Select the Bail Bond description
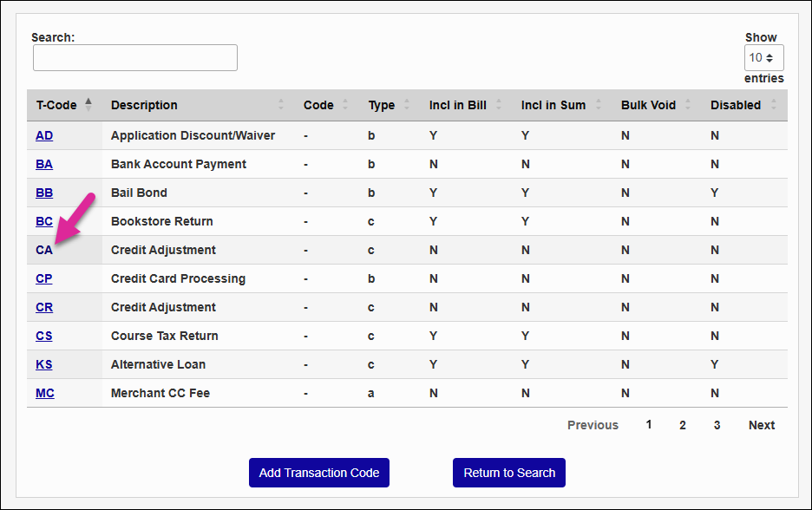Viewport: 812px width, 510px height. pos(139,193)
